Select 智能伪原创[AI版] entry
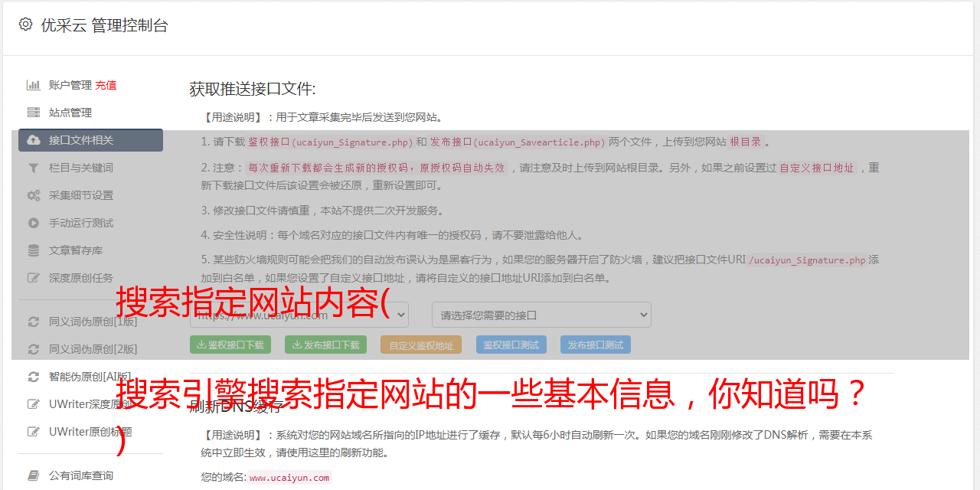Screen dimensions: 980x490 (x=90, y=377)
